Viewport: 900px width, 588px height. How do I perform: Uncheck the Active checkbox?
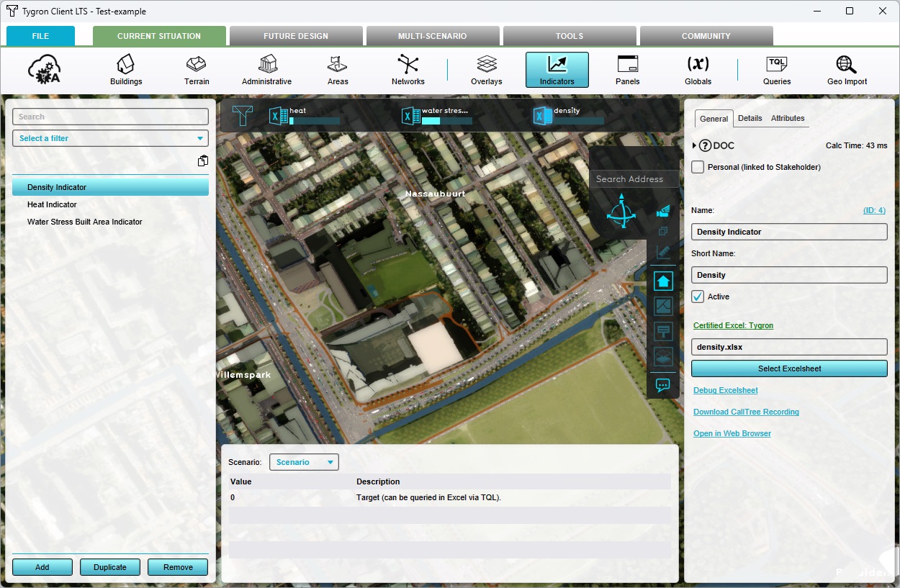point(698,297)
